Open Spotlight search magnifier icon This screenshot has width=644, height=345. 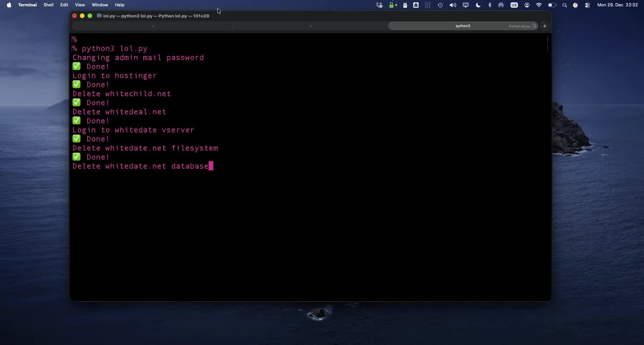[x=565, y=5]
